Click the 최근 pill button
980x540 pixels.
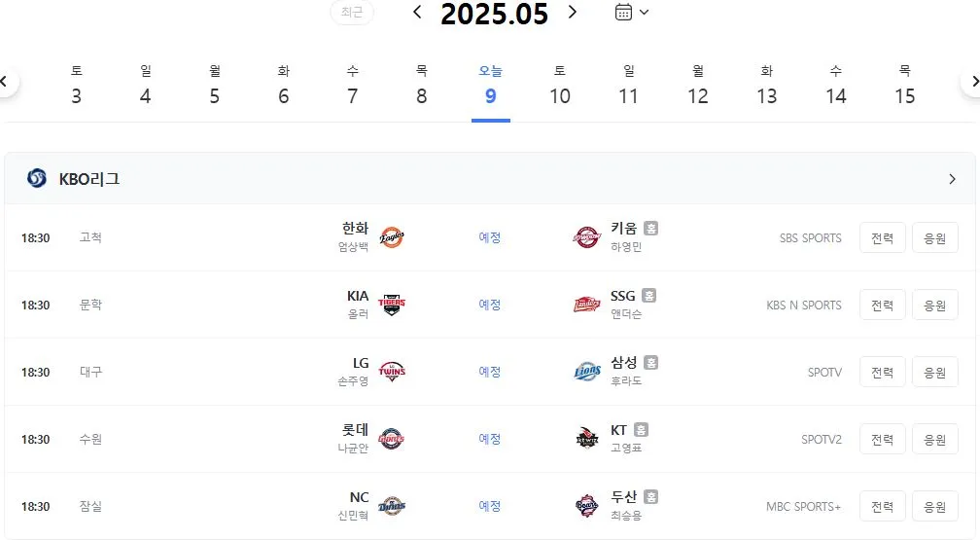coord(352,13)
